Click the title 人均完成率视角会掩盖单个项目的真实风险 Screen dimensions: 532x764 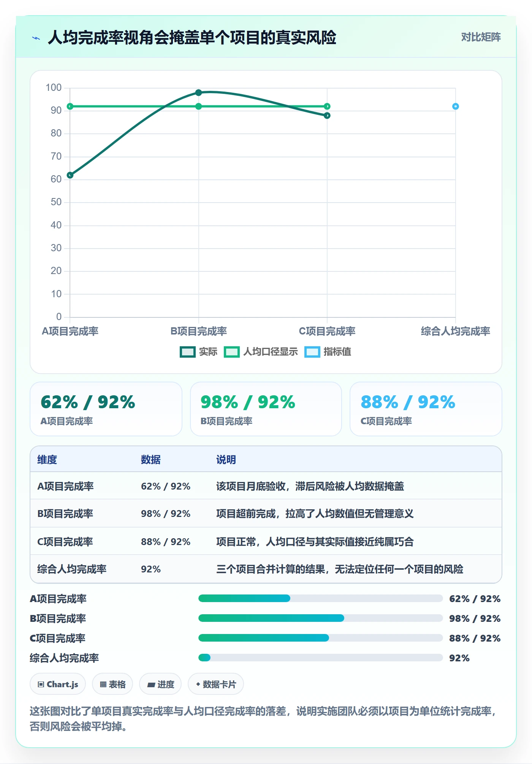point(192,37)
